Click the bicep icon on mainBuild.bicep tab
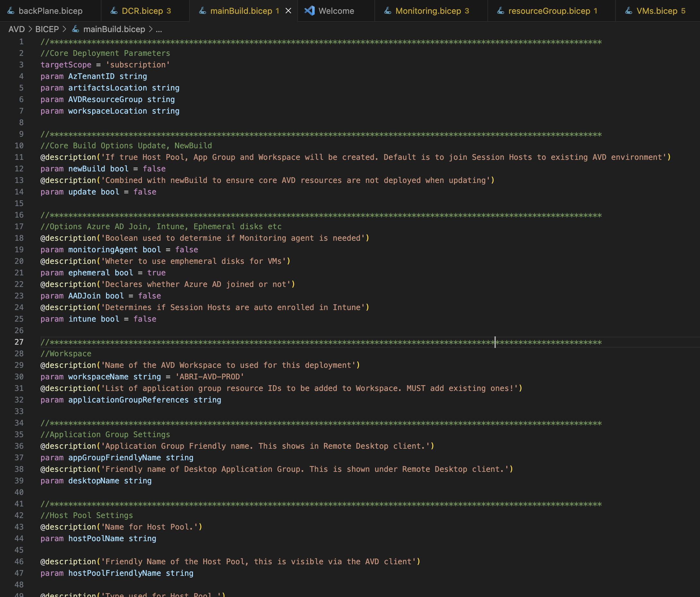700x597 pixels. click(202, 11)
